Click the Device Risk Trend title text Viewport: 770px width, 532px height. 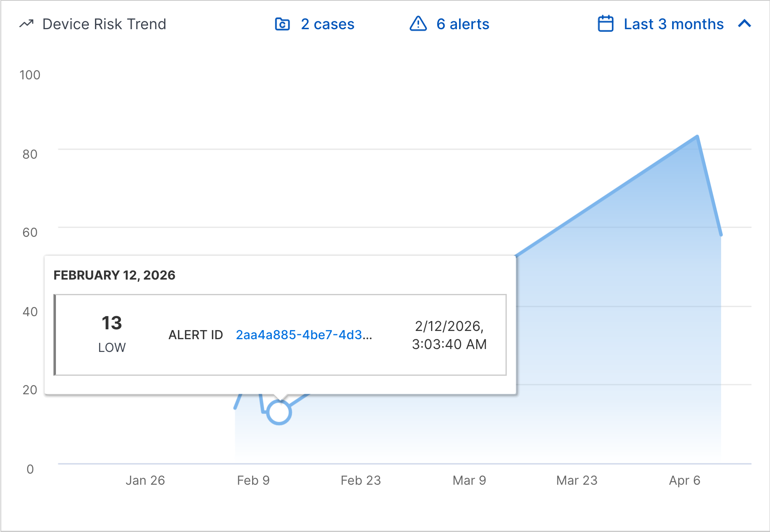coord(104,24)
